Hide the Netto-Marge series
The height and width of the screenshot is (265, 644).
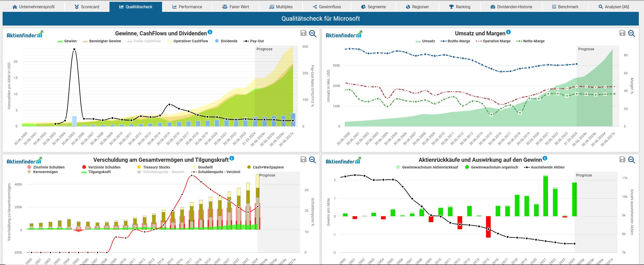(530, 41)
